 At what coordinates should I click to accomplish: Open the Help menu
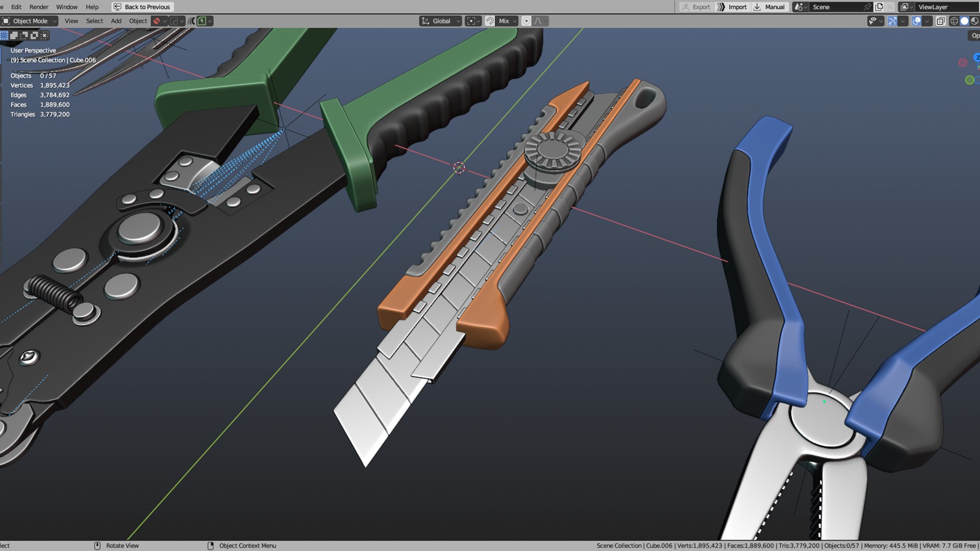92,7
